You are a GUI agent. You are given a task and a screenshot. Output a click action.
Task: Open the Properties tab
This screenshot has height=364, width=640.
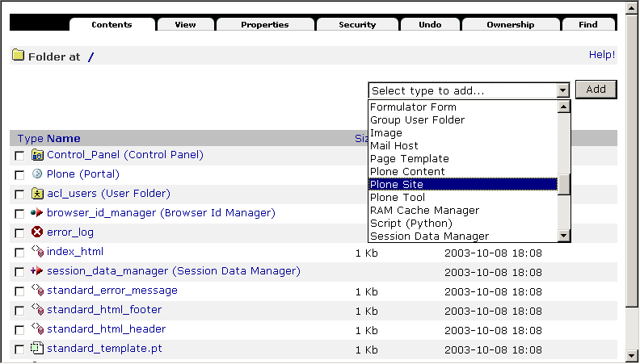click(x=265, y=24)
